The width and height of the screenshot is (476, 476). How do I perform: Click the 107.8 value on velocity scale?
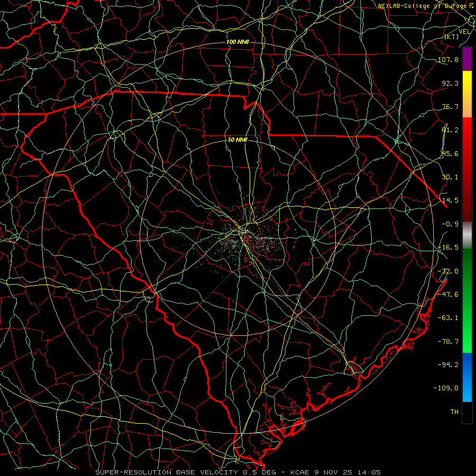pos(448,59)
